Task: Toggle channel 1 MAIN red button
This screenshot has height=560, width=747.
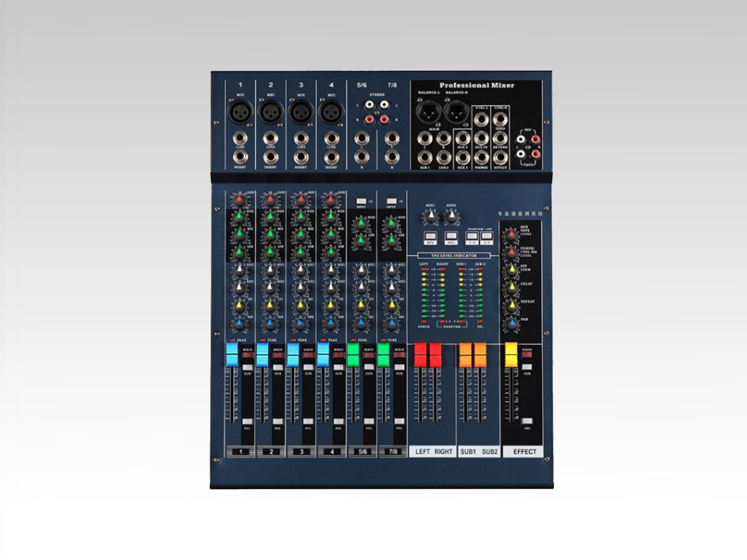Action: (x=247, y=355)
